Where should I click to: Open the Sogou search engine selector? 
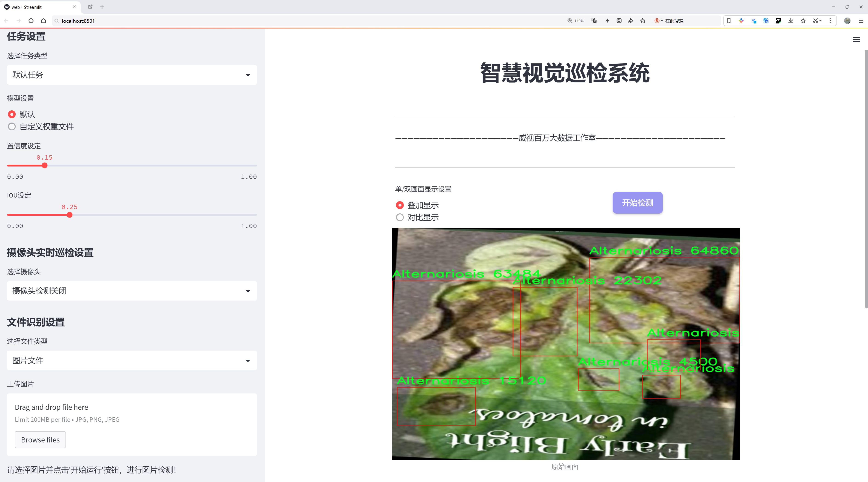[658, 21]
